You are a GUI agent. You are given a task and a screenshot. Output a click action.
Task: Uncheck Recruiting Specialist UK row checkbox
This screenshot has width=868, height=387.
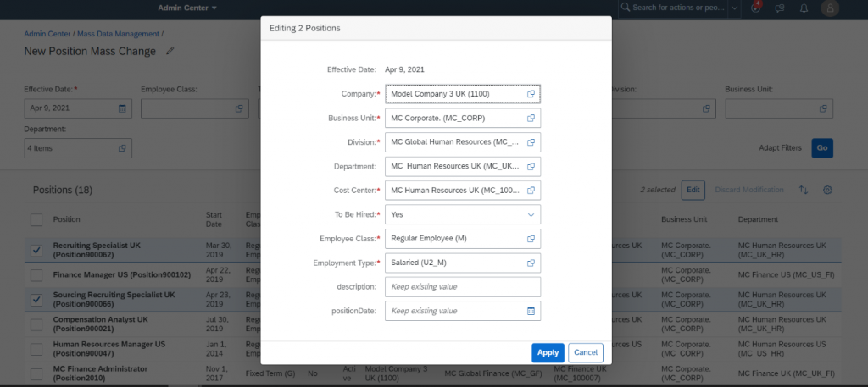36,251
